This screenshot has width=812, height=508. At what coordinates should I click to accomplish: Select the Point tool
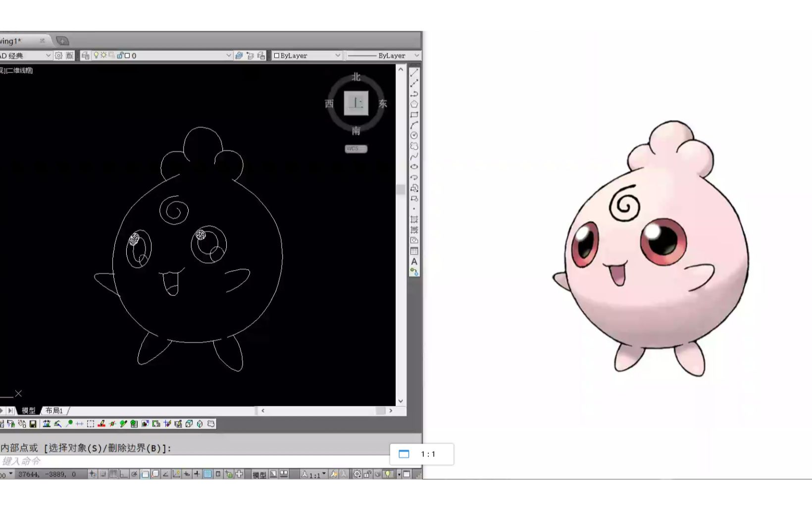414,209
